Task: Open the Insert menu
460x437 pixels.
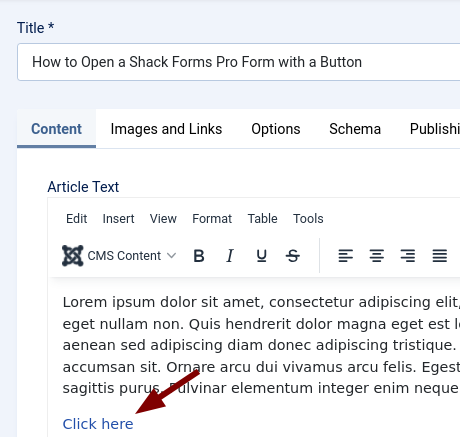Action: click(x=118, y=219)
